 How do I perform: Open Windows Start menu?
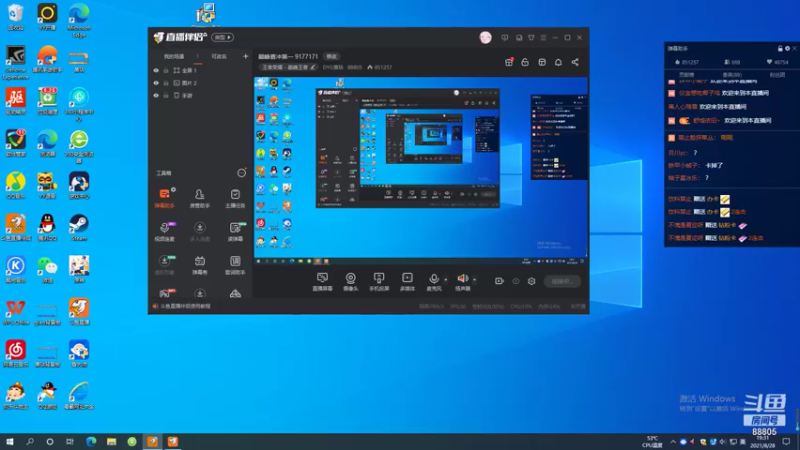tap(10, 442)
